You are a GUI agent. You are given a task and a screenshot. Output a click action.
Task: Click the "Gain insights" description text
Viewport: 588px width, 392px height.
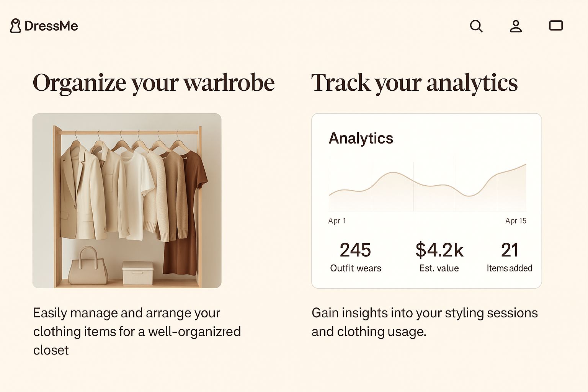click(425, 322)
